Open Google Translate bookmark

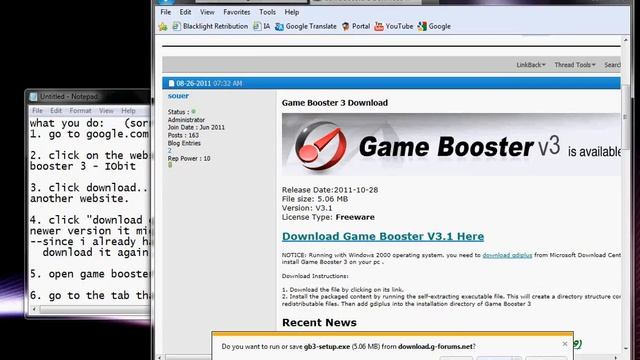click(x=306, y=27)
